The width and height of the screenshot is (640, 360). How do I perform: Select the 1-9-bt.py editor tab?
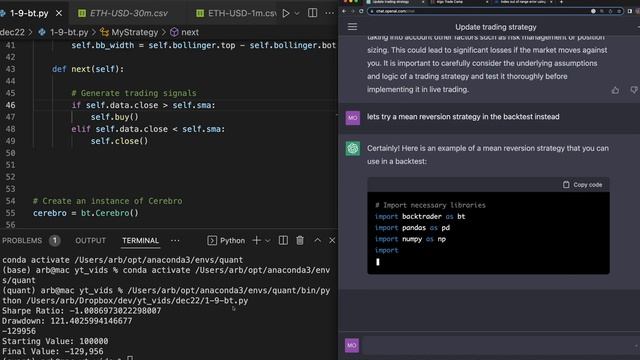[29, 13]
